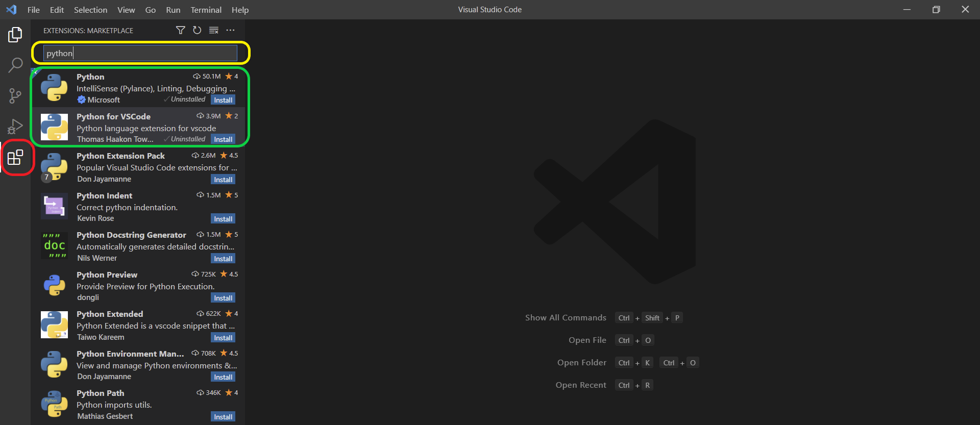
Task: Click the Microsoft publisher name
Action: tap(104, 100)
